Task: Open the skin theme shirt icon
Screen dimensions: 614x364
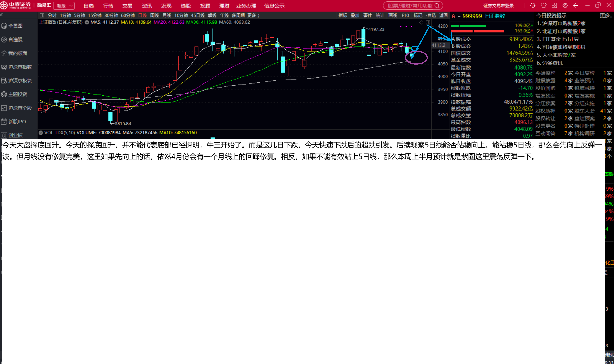Action: (543, 6)
